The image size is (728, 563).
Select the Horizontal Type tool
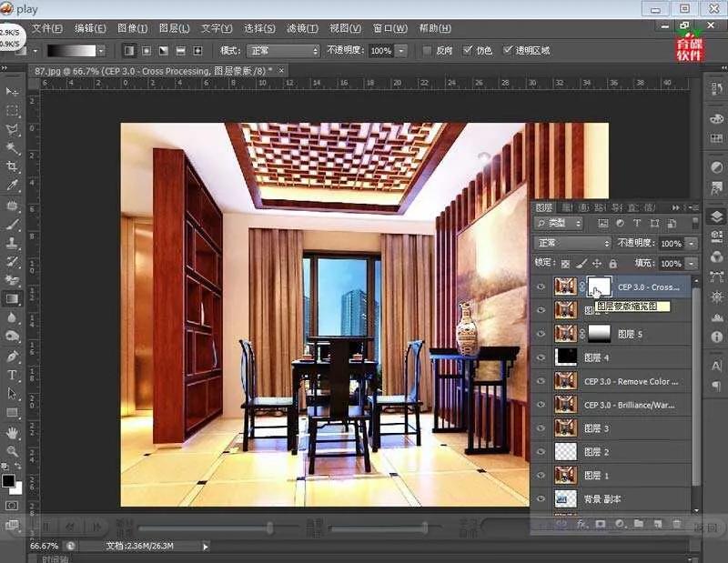pyautogui.click(x=13, y=375)
